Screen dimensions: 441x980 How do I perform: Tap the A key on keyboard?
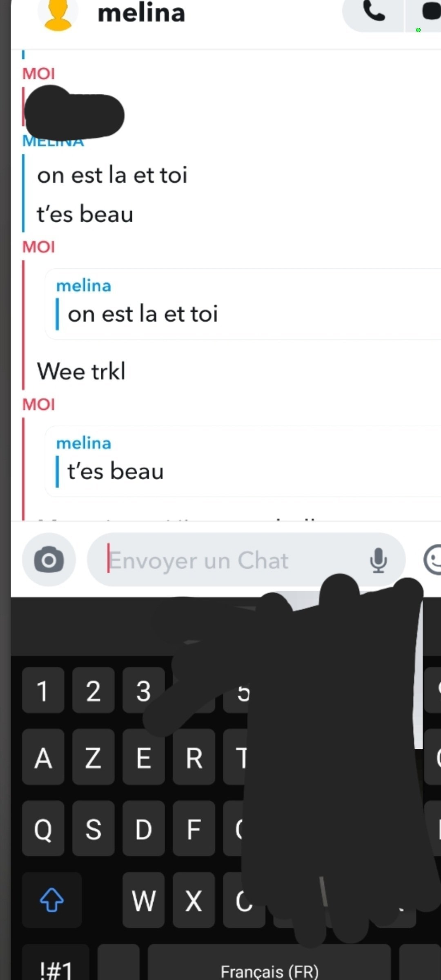pyautogui.click(x=43, y=759)
